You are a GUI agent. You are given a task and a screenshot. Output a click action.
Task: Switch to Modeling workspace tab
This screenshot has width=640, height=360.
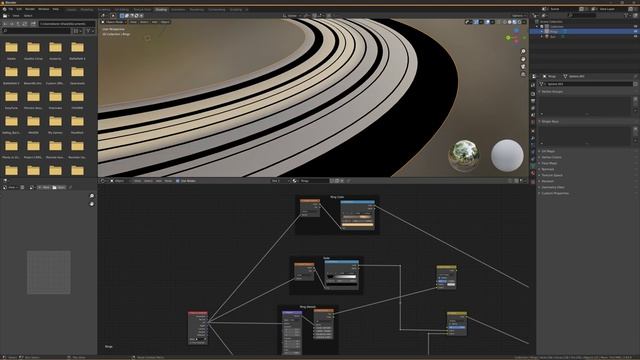click(x=87, y=9)
